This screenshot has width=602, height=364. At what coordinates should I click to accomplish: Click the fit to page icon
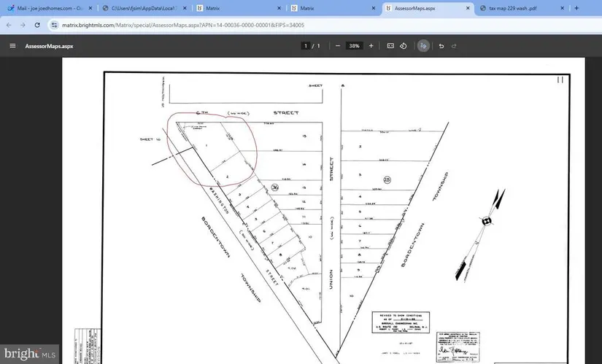[390, 46]
